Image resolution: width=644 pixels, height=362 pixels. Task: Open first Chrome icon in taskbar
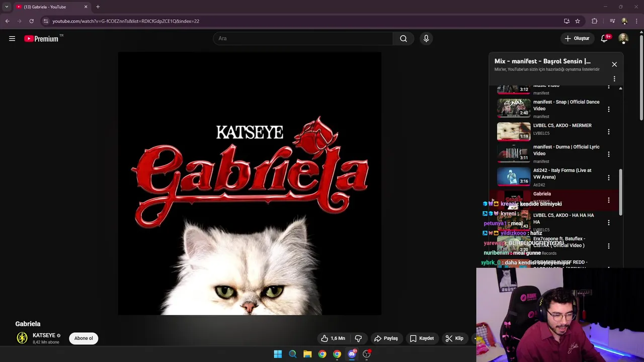[x=322, y=354]
